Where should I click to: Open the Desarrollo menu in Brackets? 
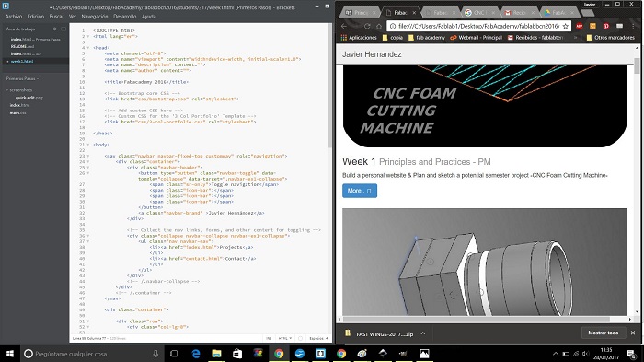coord(125,17)
